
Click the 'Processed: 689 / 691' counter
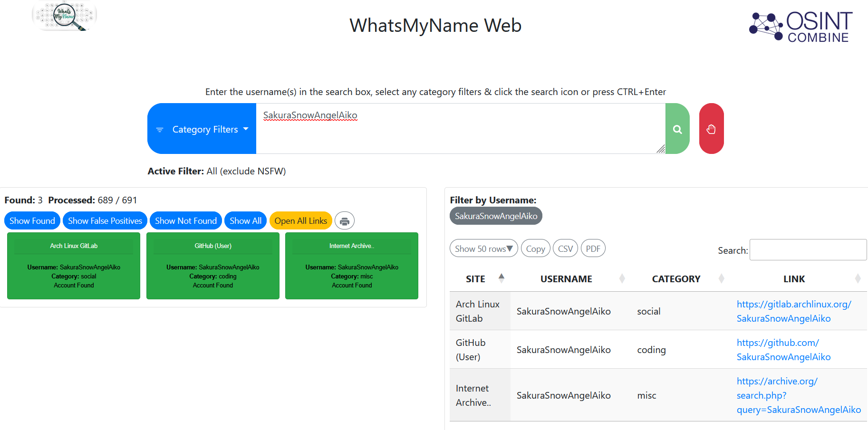tap(93, 201)
